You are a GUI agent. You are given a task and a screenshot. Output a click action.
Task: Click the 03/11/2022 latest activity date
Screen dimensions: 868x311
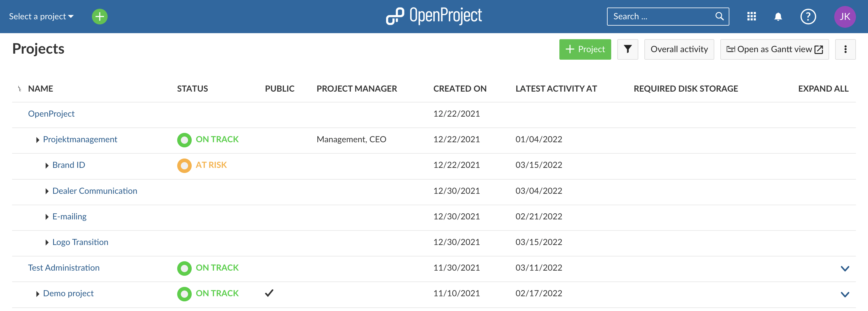point(539,268)
